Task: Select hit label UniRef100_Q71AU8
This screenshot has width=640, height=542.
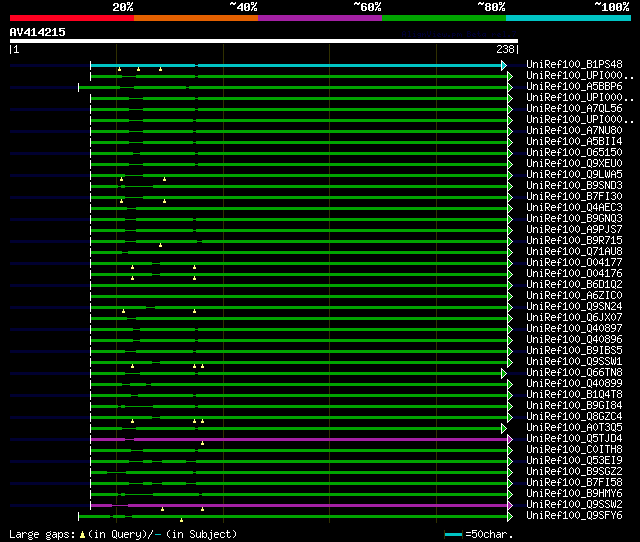Action: 574,252
